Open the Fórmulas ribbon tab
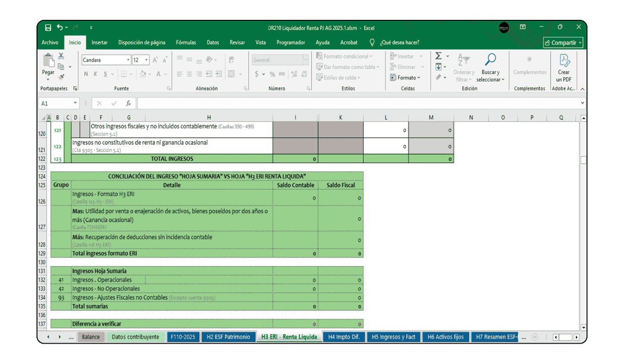This screenshot has height=364, width=624. pos(186,42)
